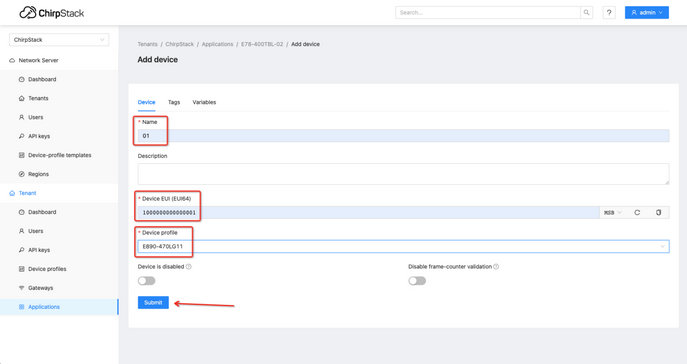This screenshot has height=364, width=687.
Task: Click the ChirpStack logo
Action: (52, 13)
